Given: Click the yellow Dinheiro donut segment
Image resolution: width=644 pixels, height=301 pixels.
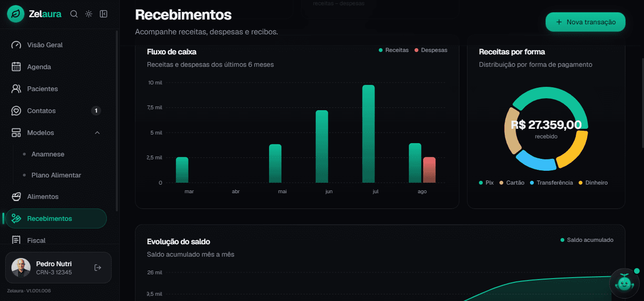Looking at the screenshot, I should tap(575, 150).
